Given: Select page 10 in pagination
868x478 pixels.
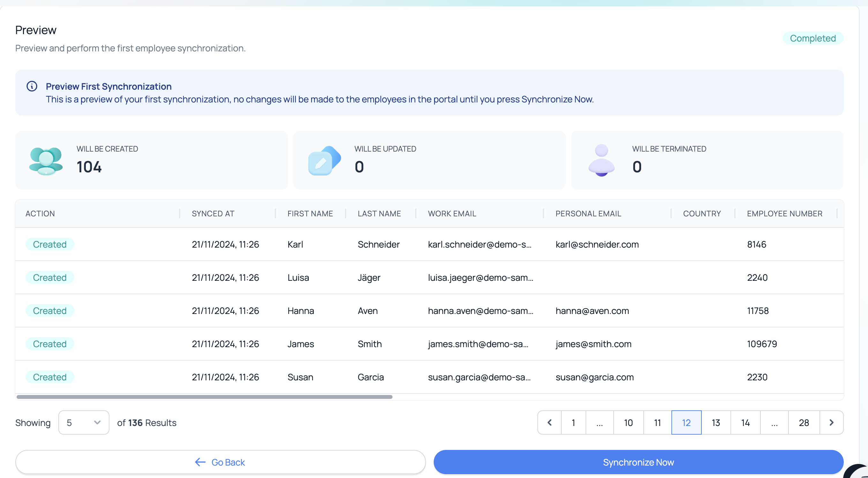Looking at the screenshot, I should (628, 422).
